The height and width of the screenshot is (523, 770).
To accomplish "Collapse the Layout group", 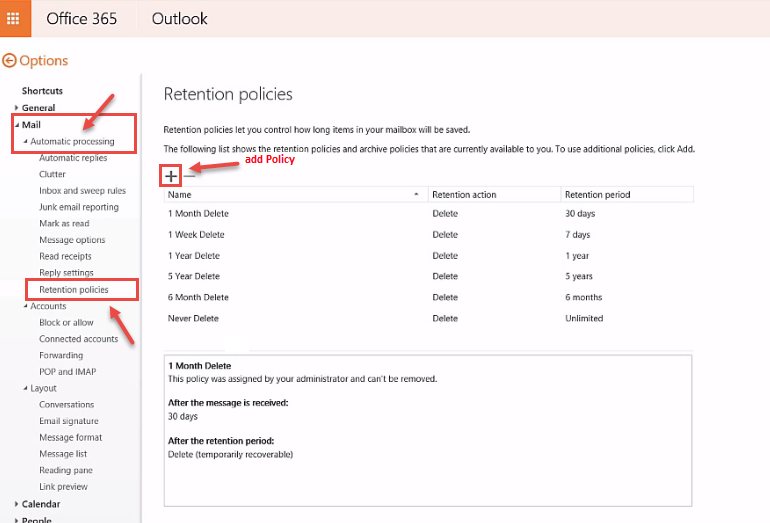I will (x=26, y=388).
